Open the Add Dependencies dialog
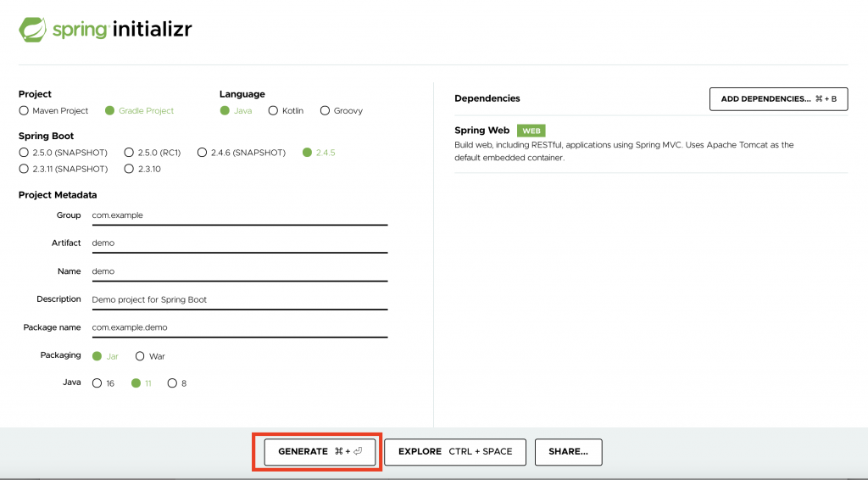The image size is (868, 480). (778, 99)
